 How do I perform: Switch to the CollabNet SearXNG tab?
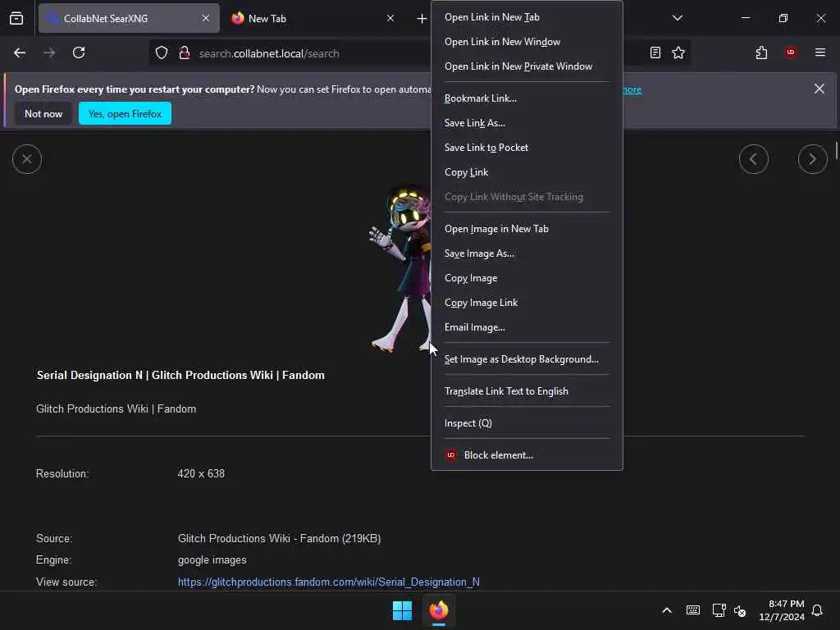(x=129, y=18)
